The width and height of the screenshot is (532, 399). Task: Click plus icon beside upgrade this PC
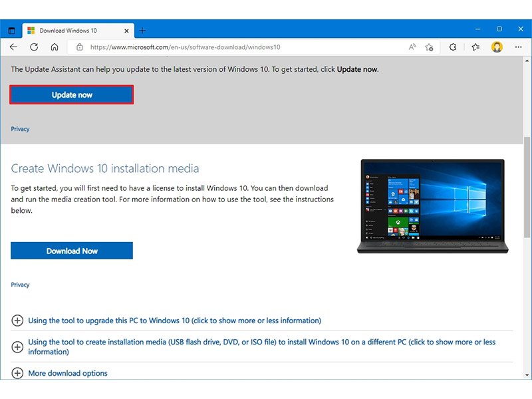pos(17,321)
